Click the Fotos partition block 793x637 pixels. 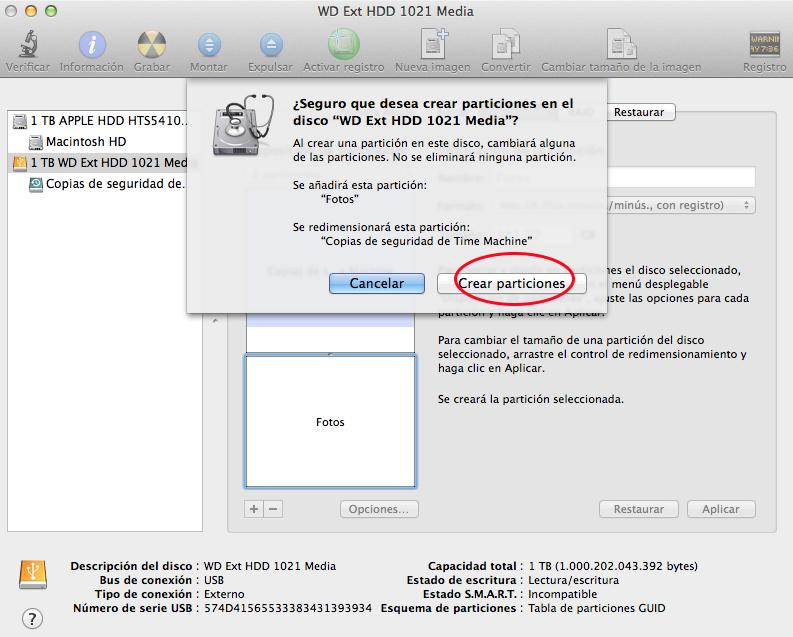coord(330,421)
